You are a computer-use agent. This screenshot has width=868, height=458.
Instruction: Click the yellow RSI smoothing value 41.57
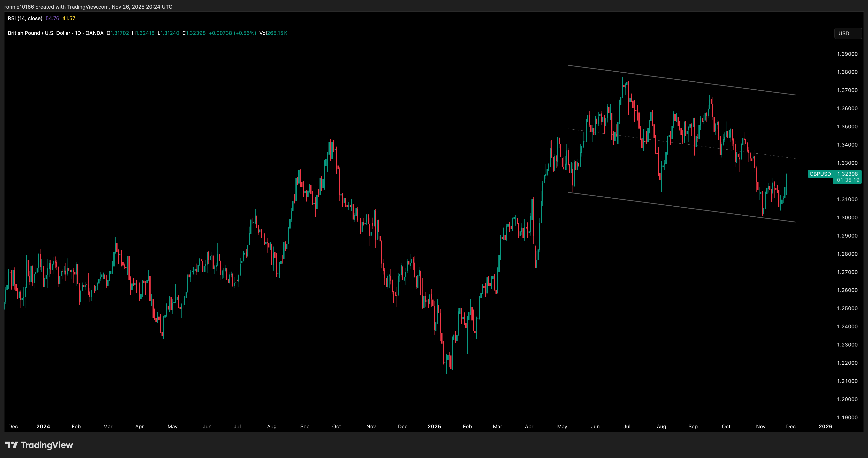pos(69,19)
